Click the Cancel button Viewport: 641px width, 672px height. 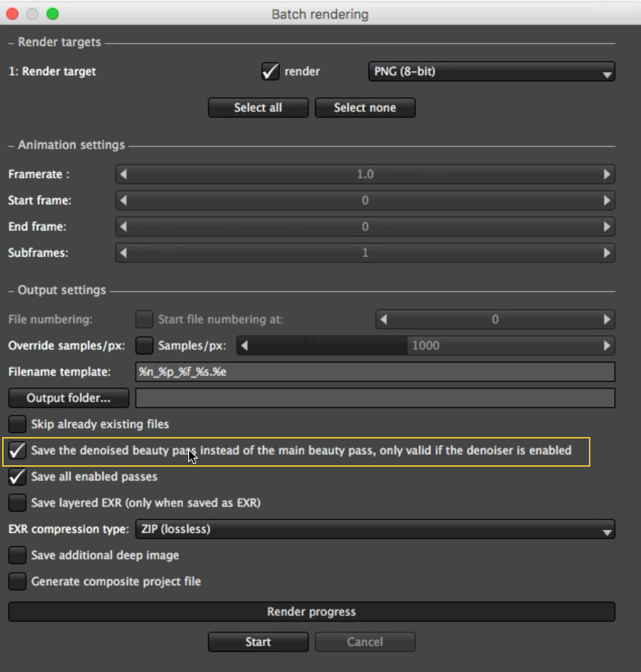point(365,642)
